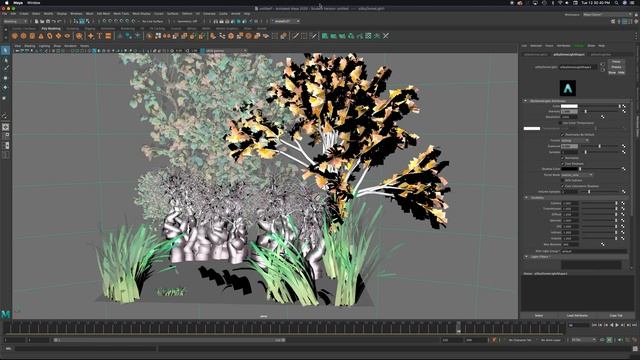Viewport: 640px width, 360px height.
Task: Create a polygon cylinder from the shelf
Action: [x=32, y=36]
